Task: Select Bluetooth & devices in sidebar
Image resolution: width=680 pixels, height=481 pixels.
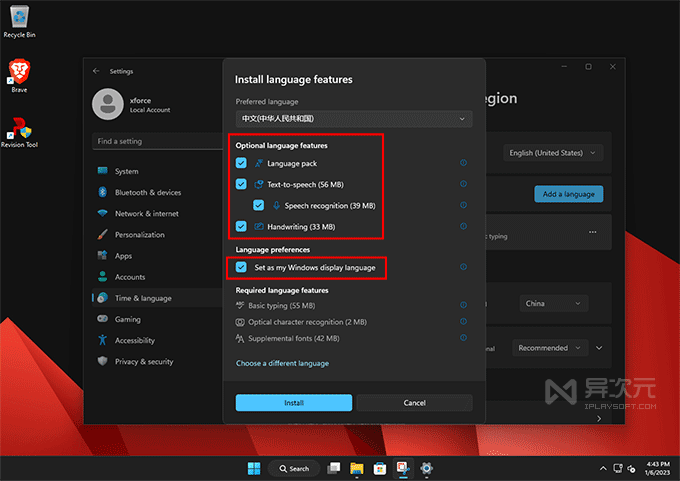Action: (x=147, y=192)
